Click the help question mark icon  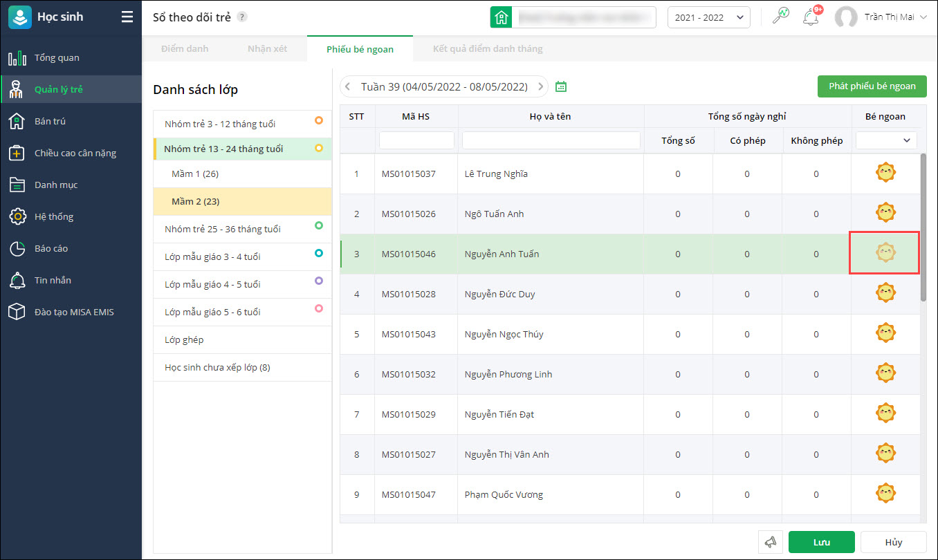click(x=242, y=17)
